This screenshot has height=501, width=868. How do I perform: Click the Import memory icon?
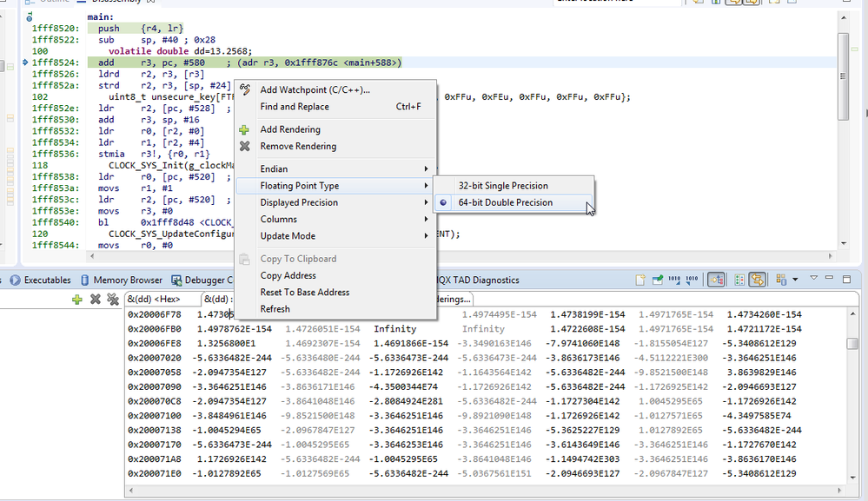[x=675, y=280]
